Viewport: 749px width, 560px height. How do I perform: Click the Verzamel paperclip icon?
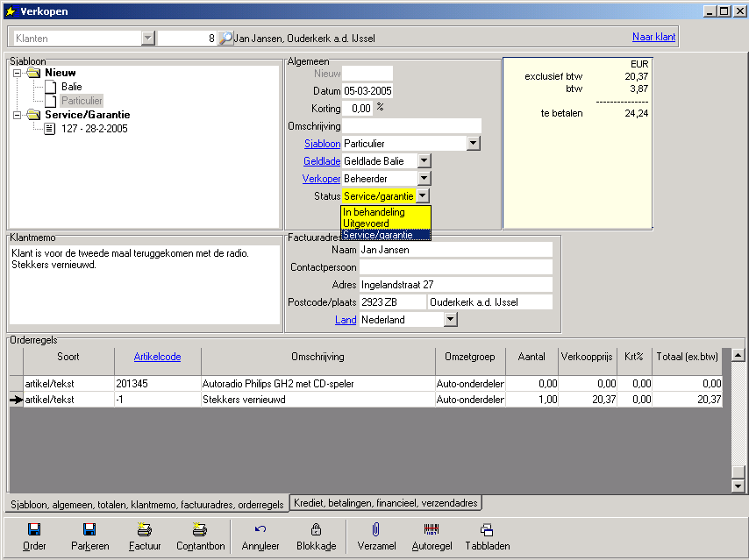375,529
